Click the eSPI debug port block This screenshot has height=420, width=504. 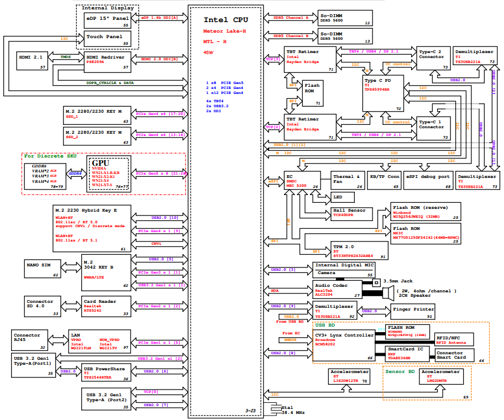pos(428,180)
